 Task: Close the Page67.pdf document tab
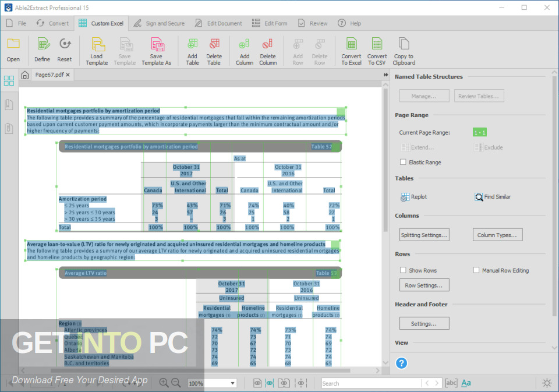[x=68, y=75]
